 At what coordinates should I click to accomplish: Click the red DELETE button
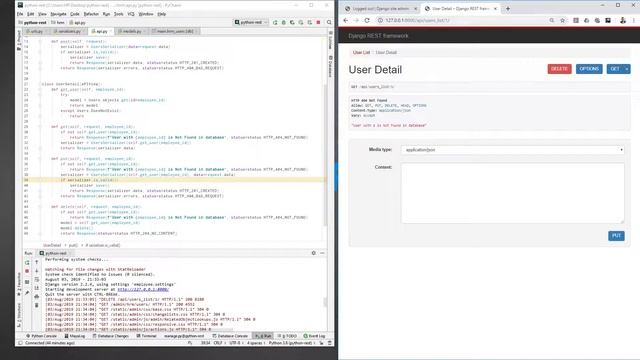[559, 69]
